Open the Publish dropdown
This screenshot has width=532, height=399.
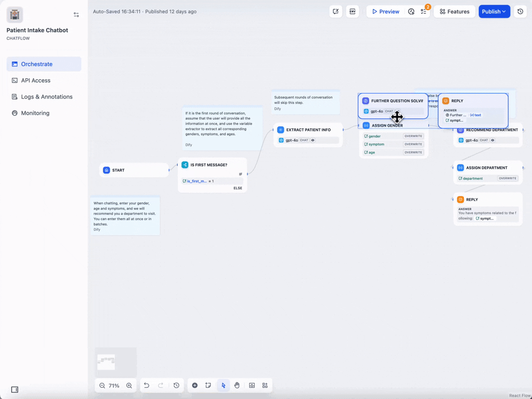tap(494, 11)
